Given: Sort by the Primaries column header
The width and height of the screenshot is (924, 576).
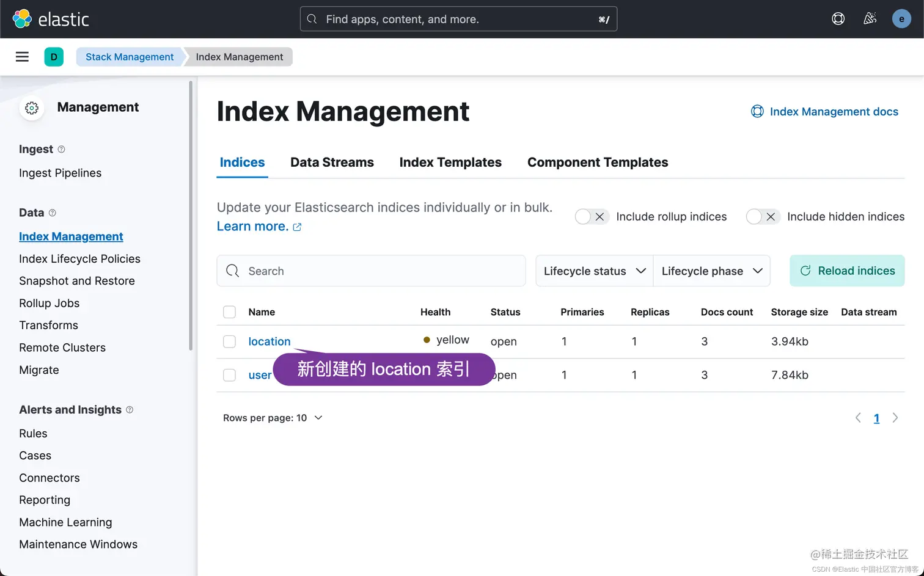Looking at the screenshot, I should coord(582,312).
